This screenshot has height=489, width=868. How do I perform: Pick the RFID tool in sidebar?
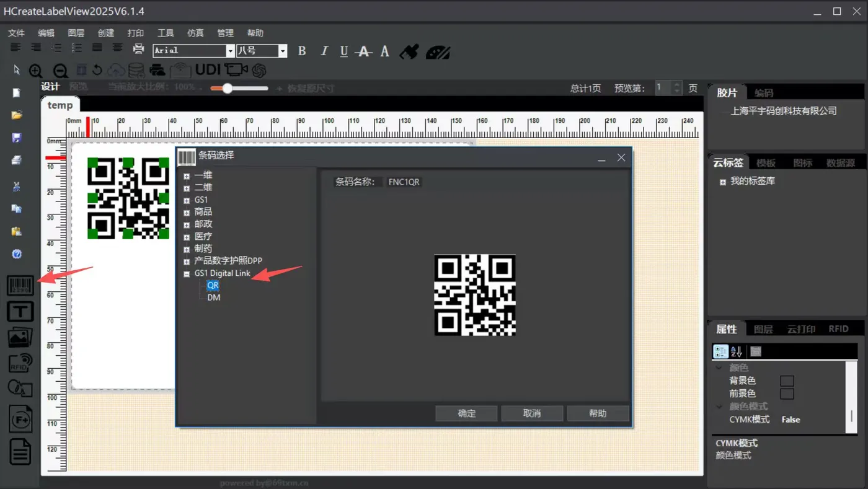[20, 363]
